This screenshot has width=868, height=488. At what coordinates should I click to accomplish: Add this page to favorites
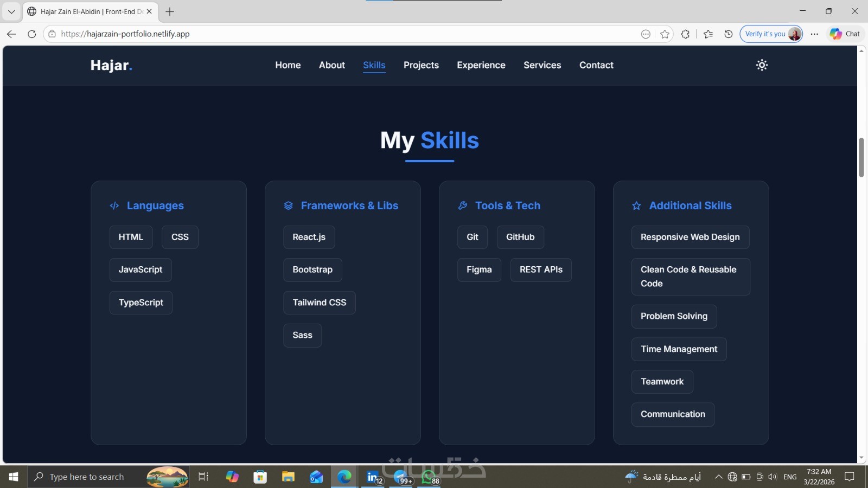(665, 34)
